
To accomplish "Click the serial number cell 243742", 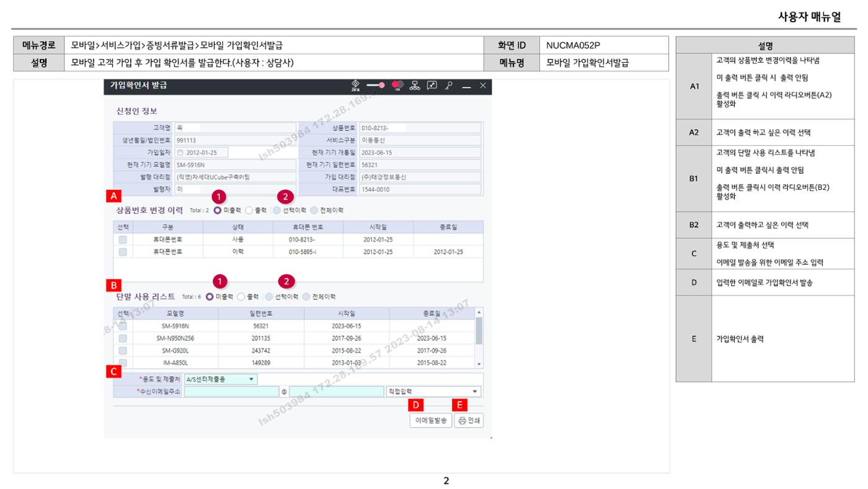I will coord(260,351).
